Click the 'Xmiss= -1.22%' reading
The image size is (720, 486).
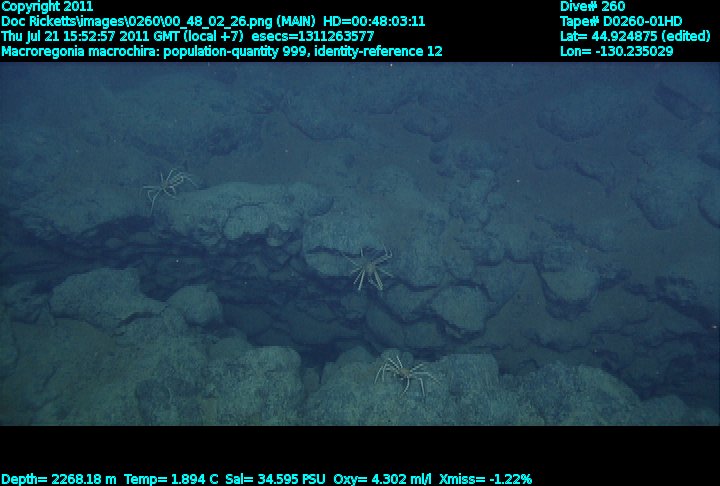coord(485,479)
